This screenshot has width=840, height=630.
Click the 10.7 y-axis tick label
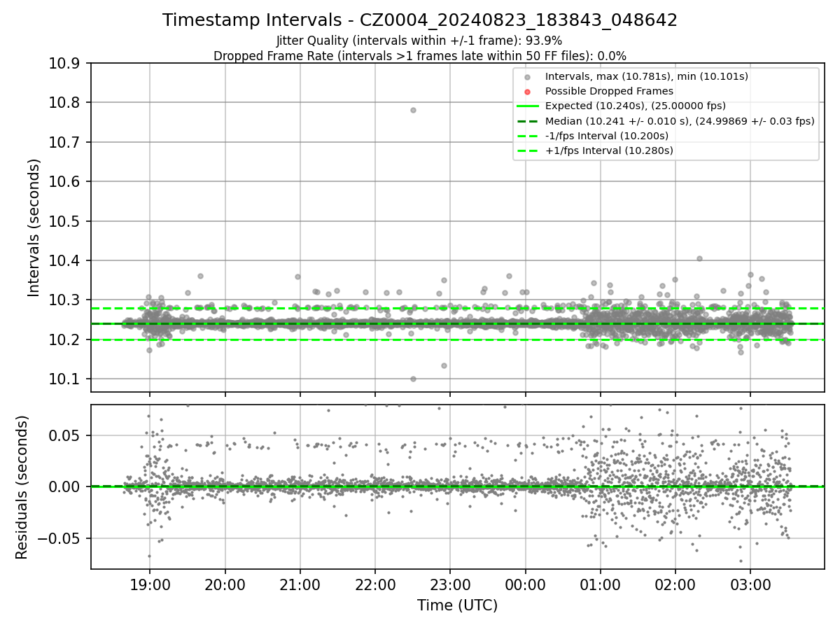coord(66,143)
